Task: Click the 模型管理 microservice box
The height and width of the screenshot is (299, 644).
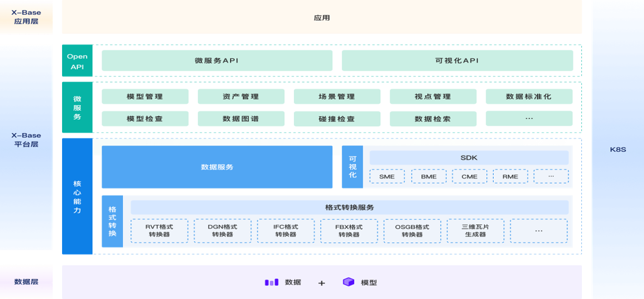Action: pos(145,97)
